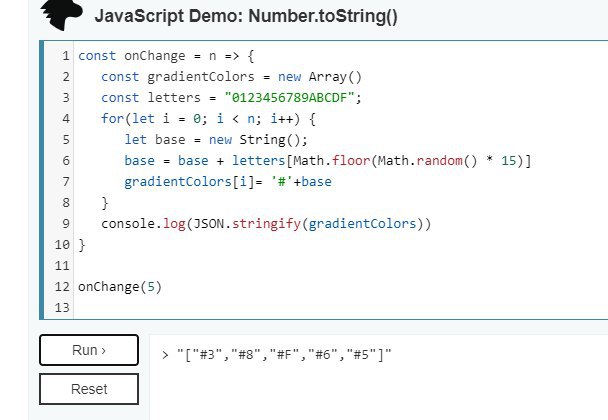Click the empty line 13 in editor
The width and height of the screenshot is (608, 420).
340,308
